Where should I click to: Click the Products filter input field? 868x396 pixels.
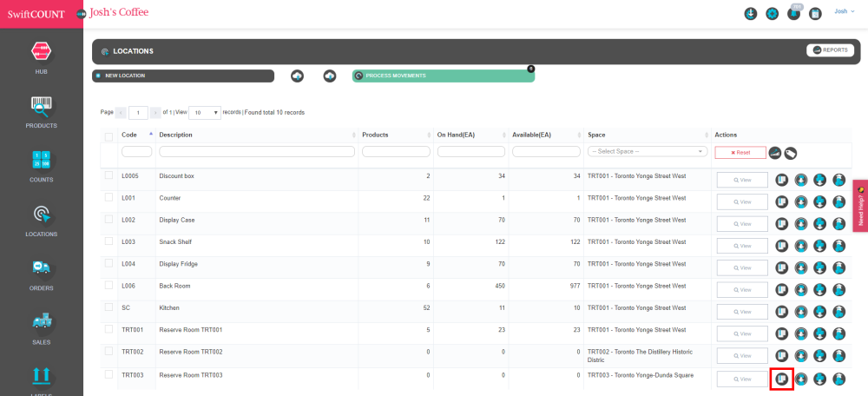(396, 151)
